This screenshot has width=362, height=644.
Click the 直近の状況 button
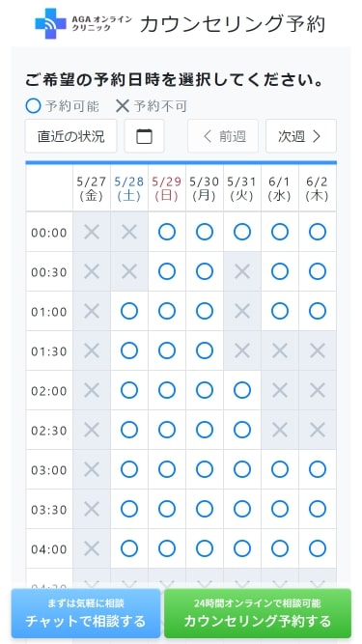70,136
